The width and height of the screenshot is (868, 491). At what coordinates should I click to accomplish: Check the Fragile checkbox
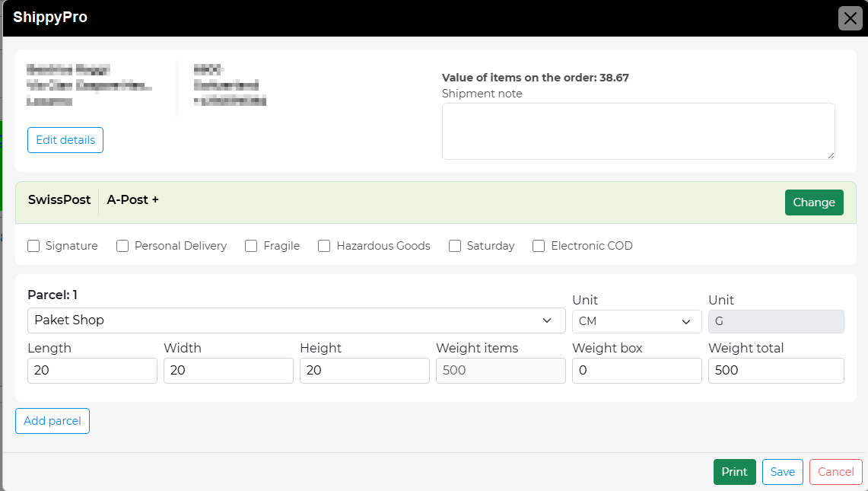(251, 246)
